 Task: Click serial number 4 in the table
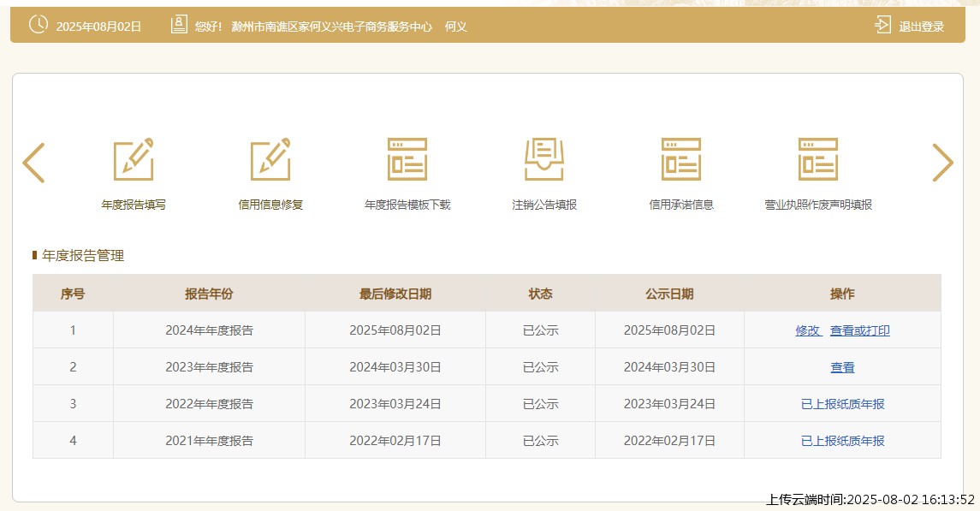click(x=73, y=441)
